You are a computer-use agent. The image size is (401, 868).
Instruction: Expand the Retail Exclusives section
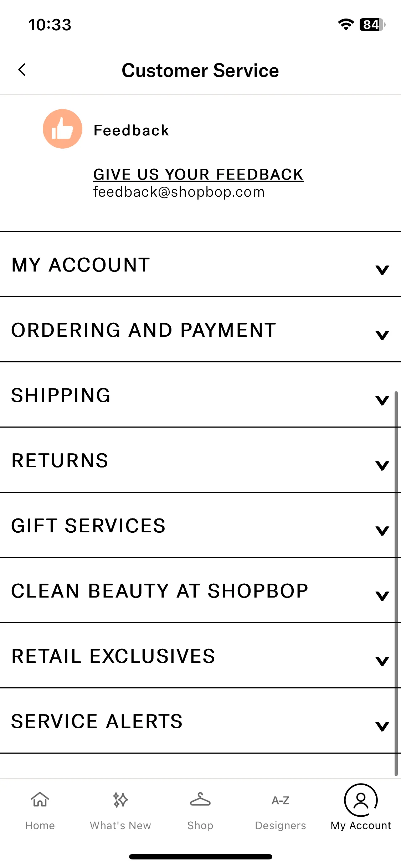coord(200,656)
